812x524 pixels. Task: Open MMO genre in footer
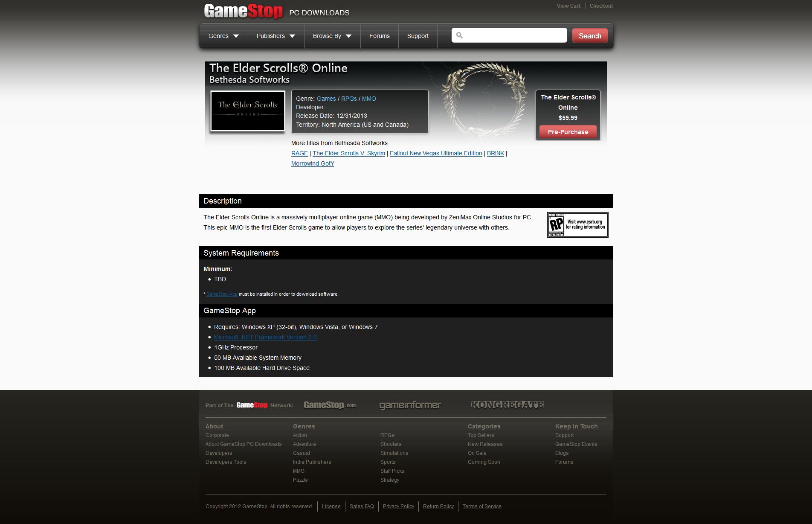(x=299, y=471)
